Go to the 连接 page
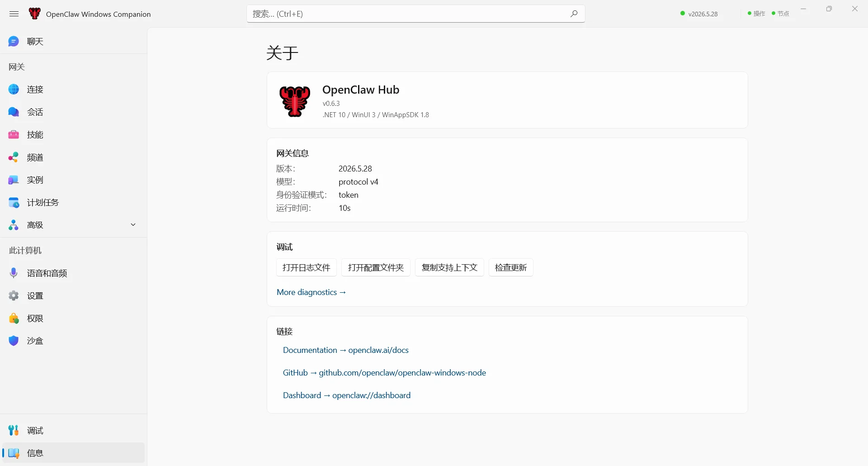Image resolution: width=868 pixels, height=466 pixels. tap(74, 90)
